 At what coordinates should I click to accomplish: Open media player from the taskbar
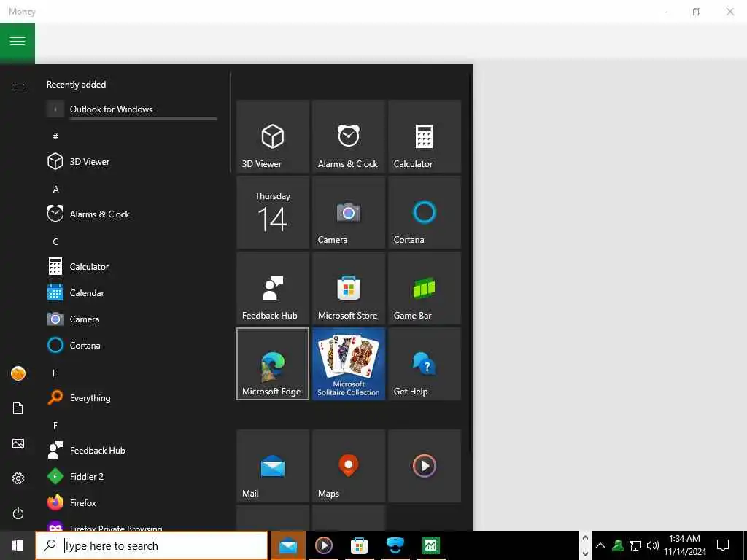tap(324, 545)
